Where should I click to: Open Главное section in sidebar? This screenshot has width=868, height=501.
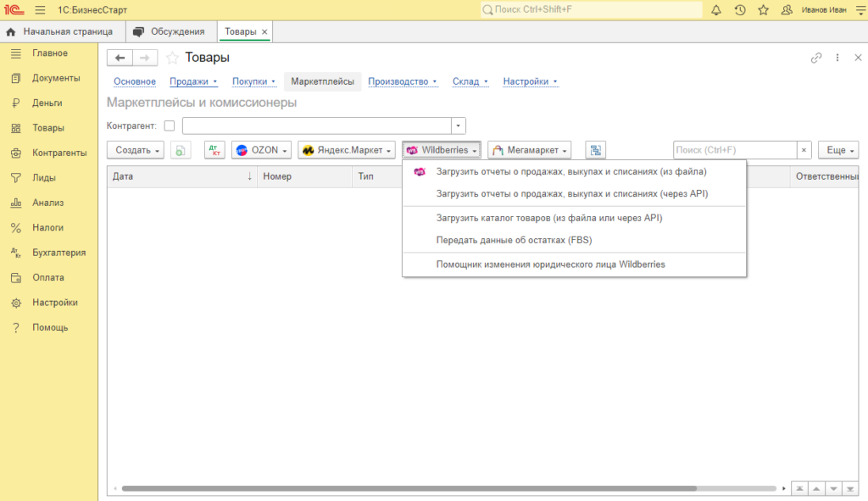pyautogui.click(x=49, y=53)
